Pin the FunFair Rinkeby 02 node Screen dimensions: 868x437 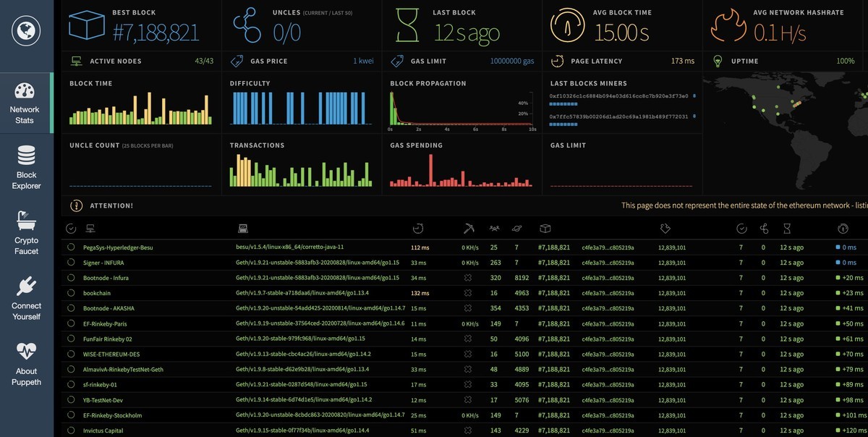(x=71, y=339)
